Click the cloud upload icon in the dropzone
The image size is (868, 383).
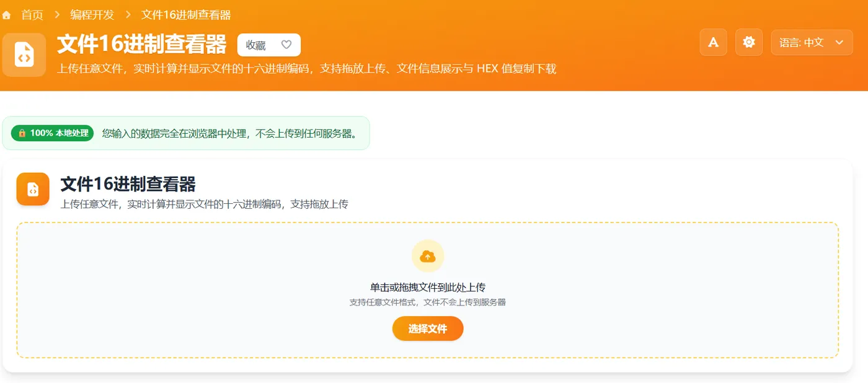click(x=428, y=255)
